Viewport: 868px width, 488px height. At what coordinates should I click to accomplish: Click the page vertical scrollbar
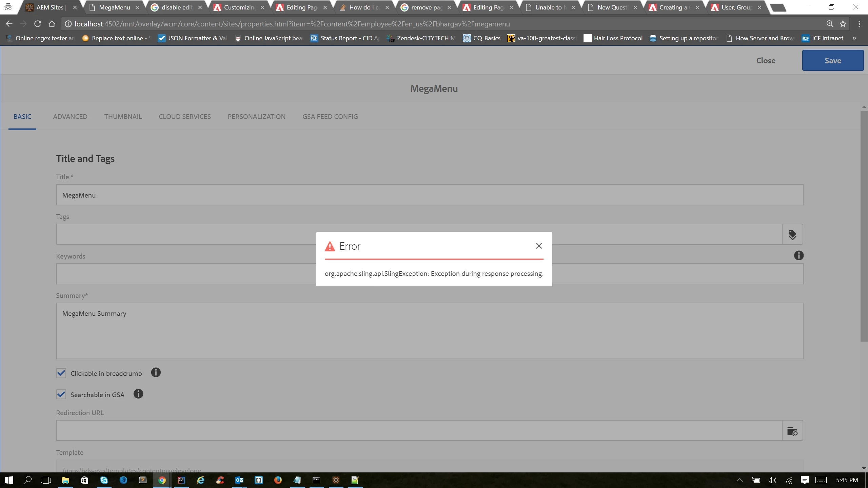coord(864,226)
